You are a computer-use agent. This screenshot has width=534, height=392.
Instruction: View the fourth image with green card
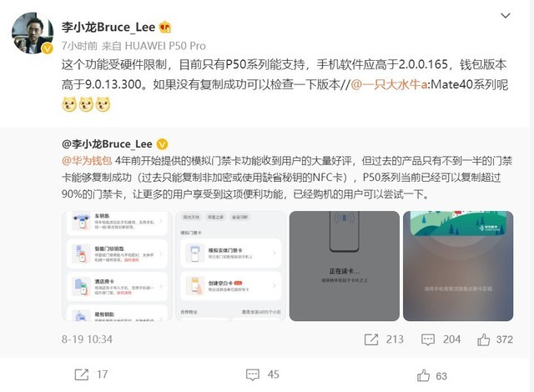point(458,266)
